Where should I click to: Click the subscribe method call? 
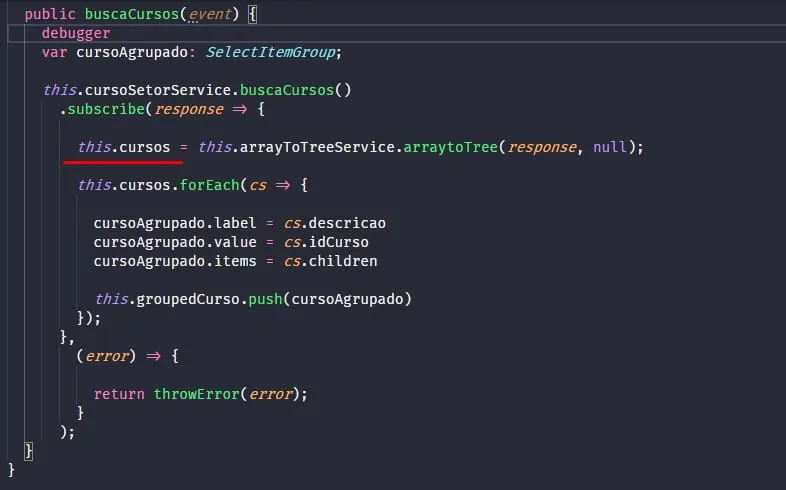[x=106, y=109]
